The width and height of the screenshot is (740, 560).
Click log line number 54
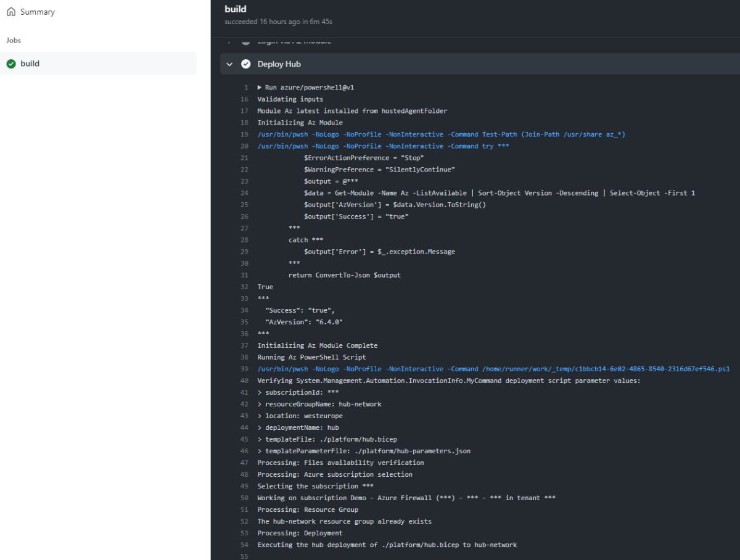tap(244, 545)
